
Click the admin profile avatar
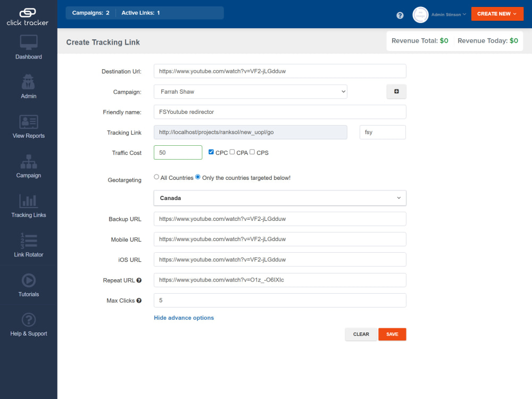point(420,15)
